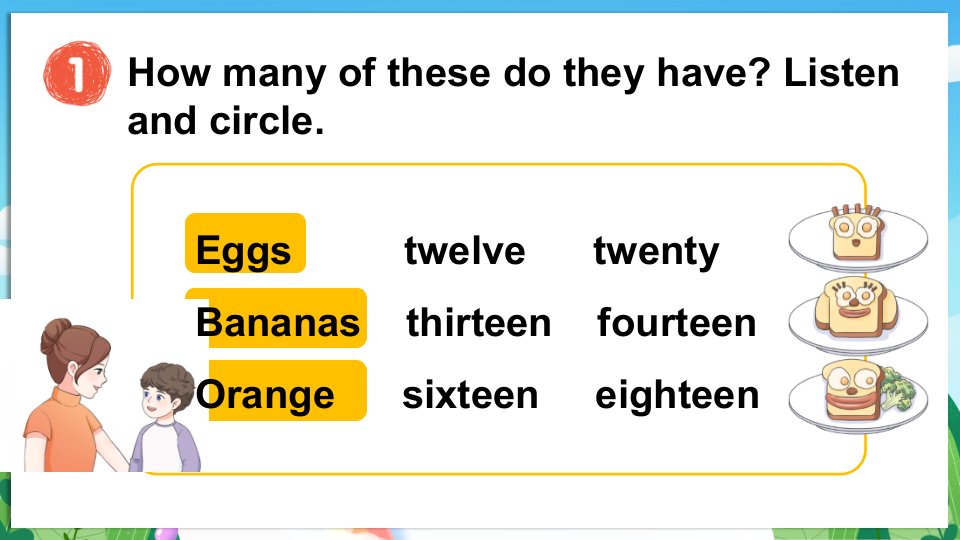Click the word 'Listen' in the heading
The height and width of the screenshot is (540, 960).
pos(841,73)
